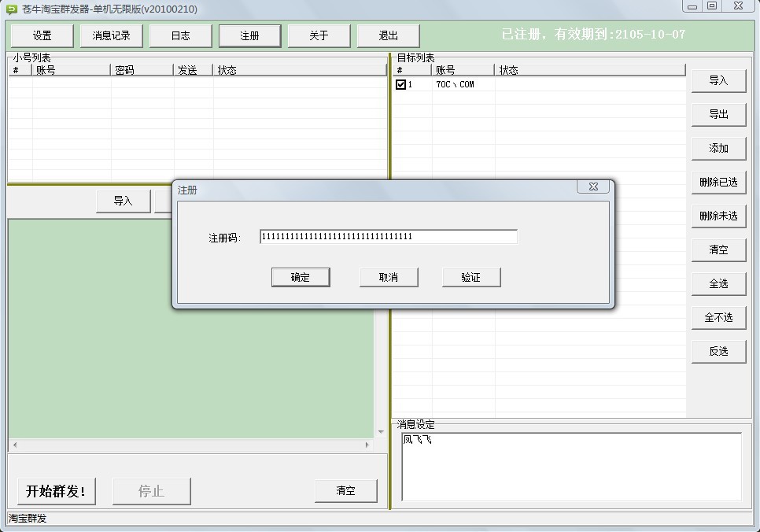The height and width of the screenshot is (532, 760).
Task: Click 状态 column header in 小号列表
Action: [x=300, y=70]
